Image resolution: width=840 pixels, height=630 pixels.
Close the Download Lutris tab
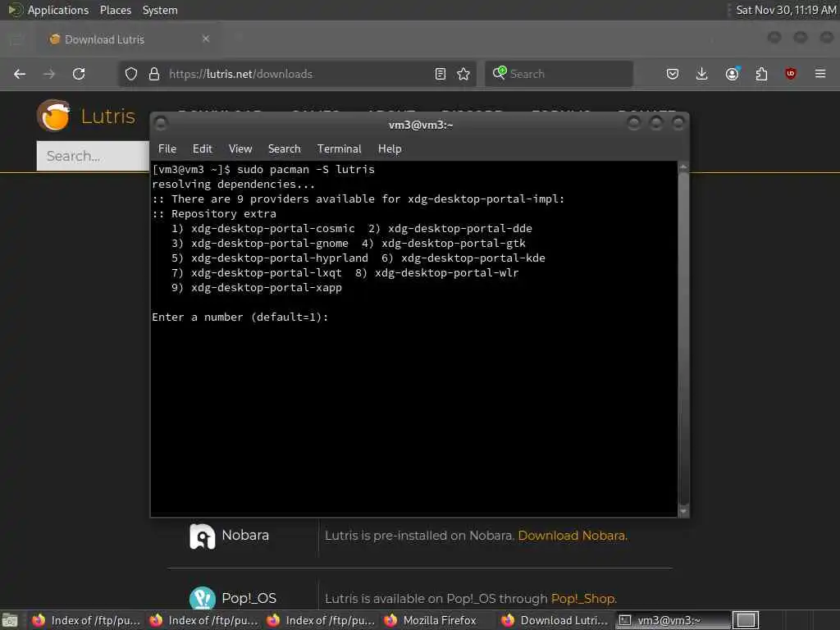206,39
